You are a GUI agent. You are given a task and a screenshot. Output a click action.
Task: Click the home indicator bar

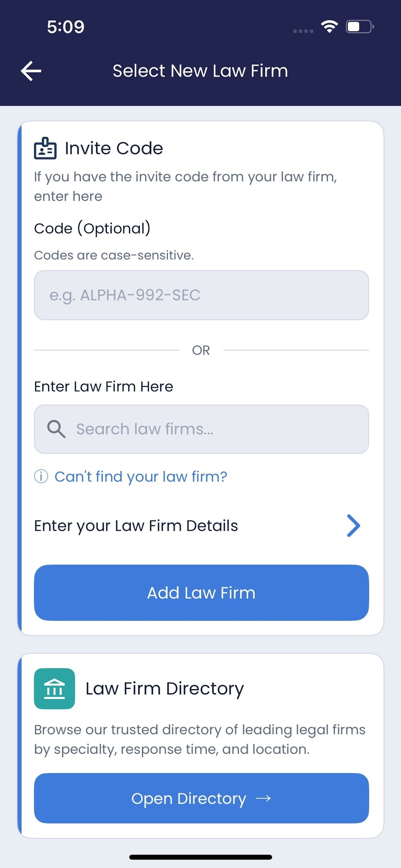coord(200,857)
